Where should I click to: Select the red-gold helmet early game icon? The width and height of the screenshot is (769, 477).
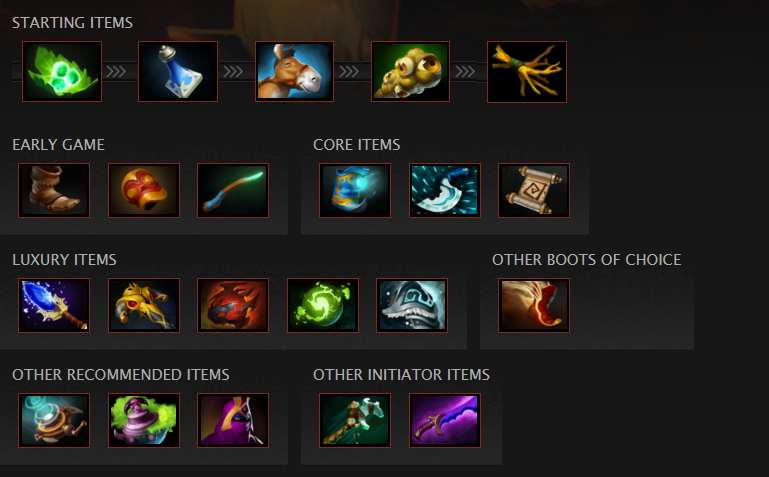(144, 190)
